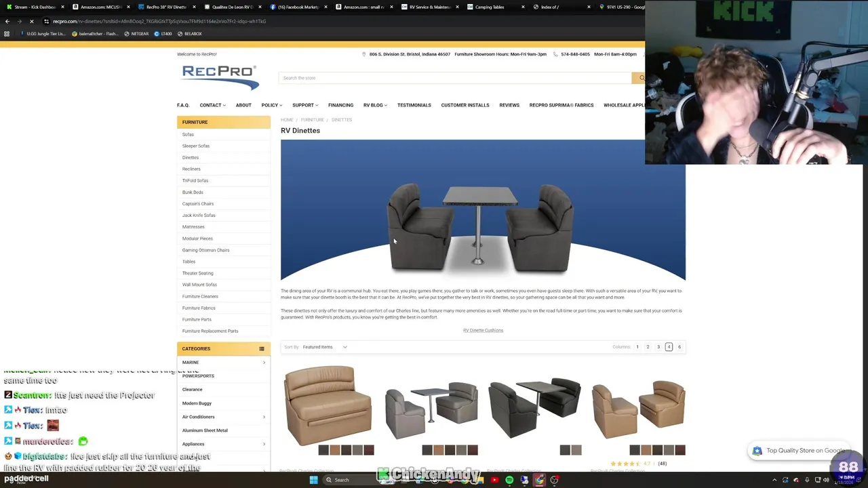The height and width of the screenshot is (488, 868).
Task: Switch to the Stream - Kick Dashboard tab
Action: (x=34, y=7)
